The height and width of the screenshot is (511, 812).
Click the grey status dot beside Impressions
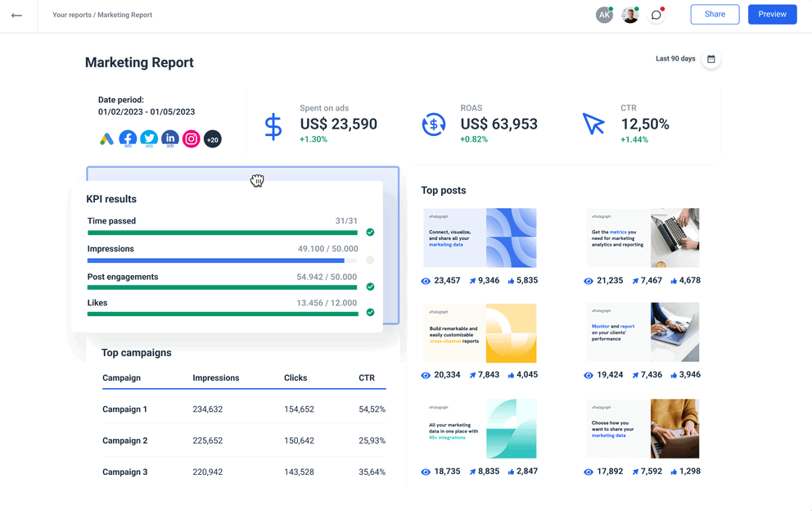click(370, 260)
